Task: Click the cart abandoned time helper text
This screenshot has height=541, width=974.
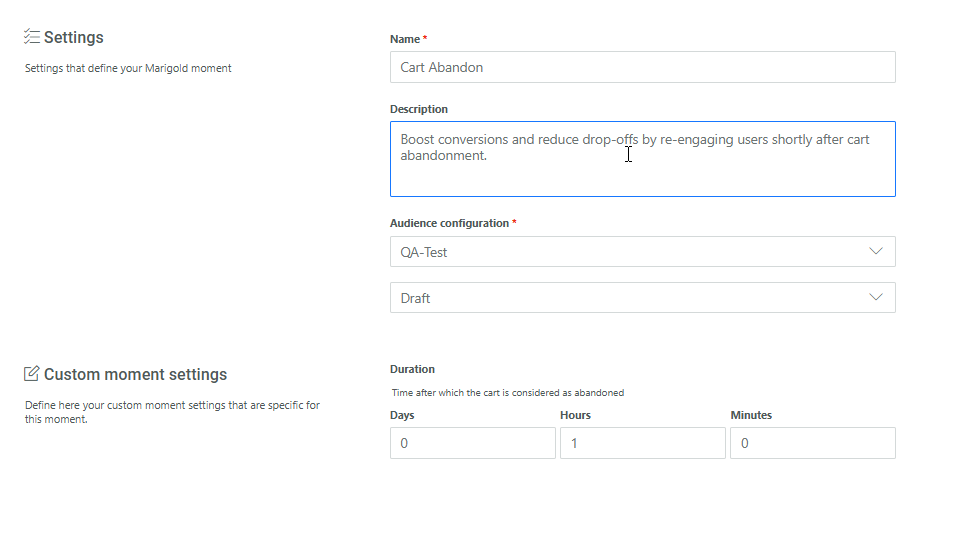Action: tap(507, 393)
